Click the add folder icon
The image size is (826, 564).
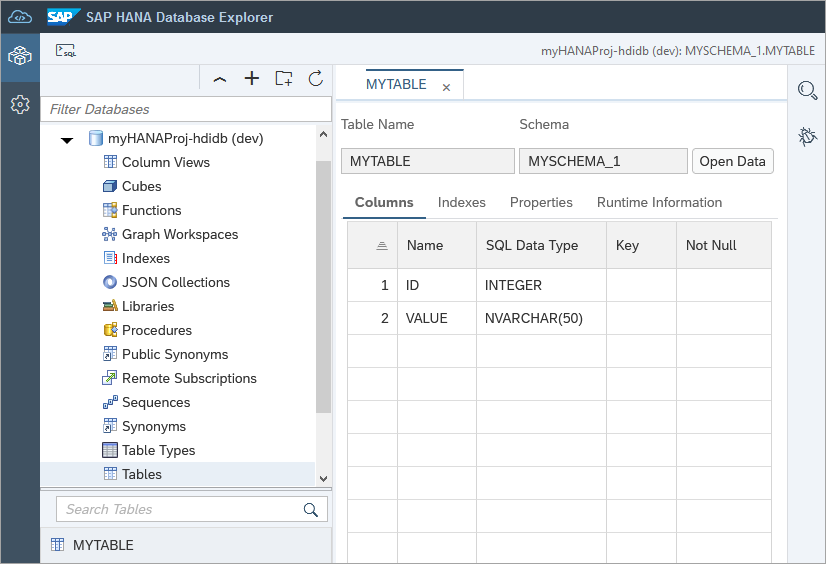(284, 78)
